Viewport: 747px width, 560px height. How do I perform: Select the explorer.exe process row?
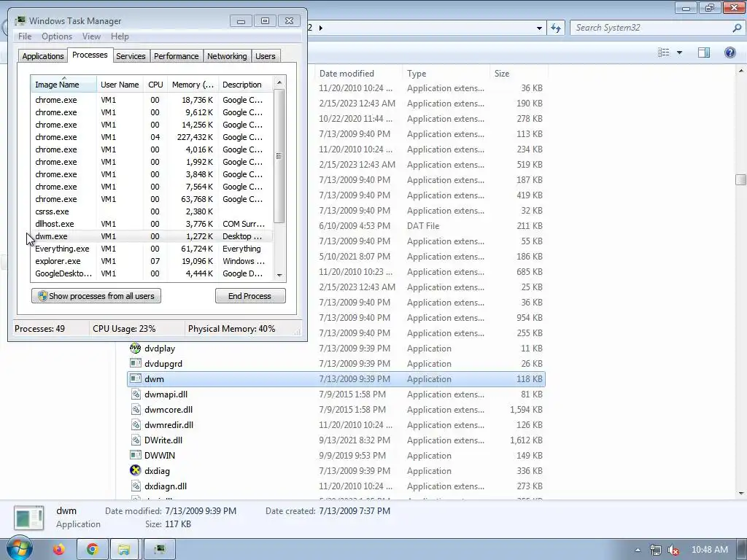click(x=152, y=261)
